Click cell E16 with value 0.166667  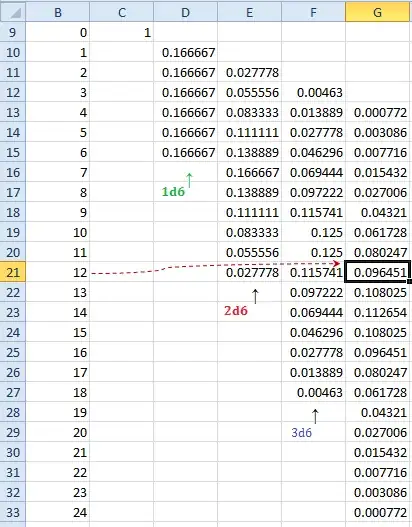249,172
